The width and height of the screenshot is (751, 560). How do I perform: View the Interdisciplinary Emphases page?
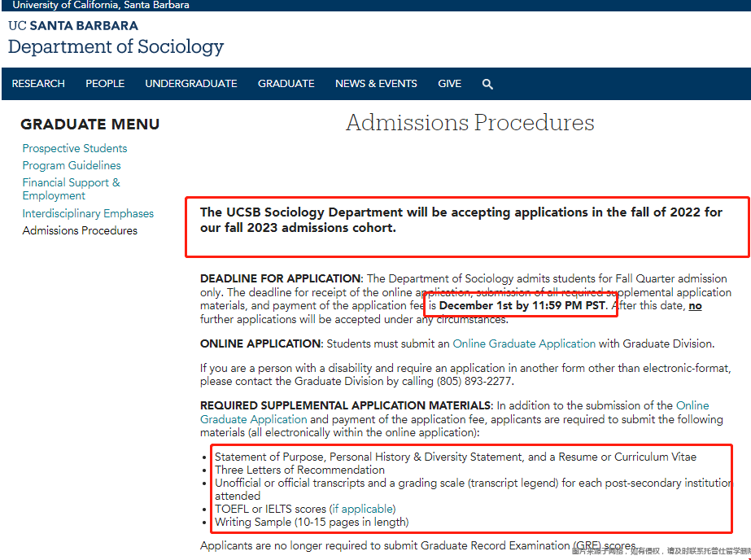tap(88, 213)
